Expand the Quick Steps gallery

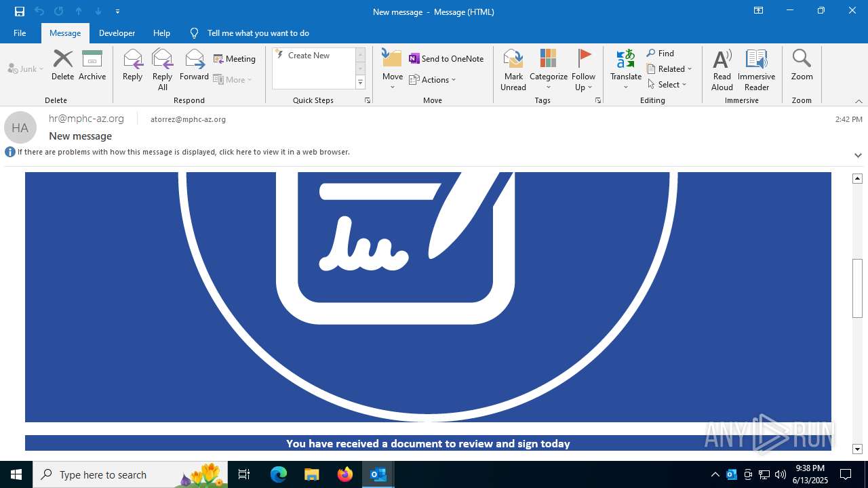[360, 83]
